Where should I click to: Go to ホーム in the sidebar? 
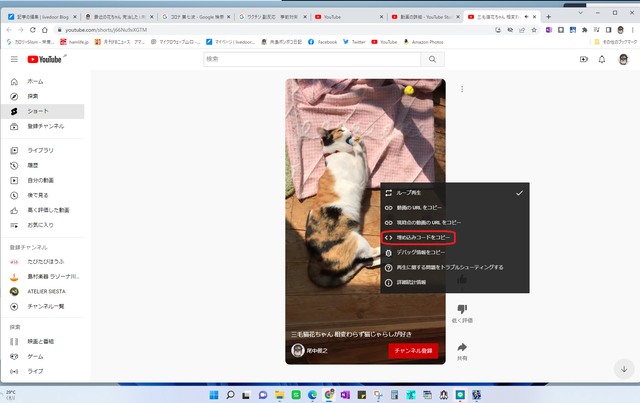[x=43, y=82]
